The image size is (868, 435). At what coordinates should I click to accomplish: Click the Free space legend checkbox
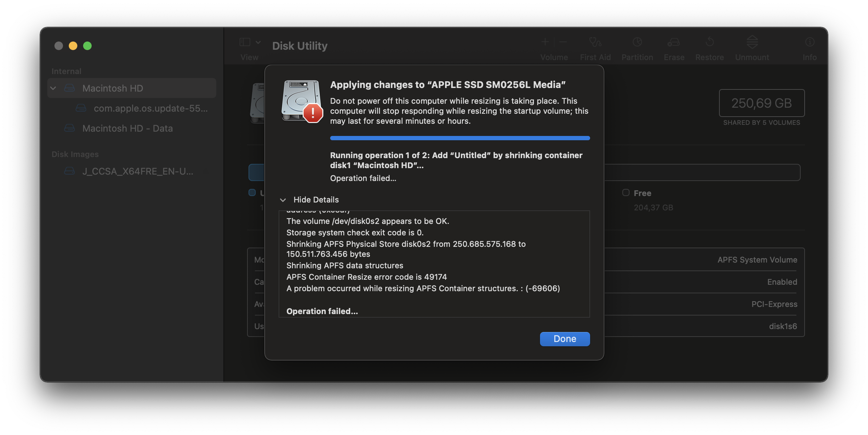coord(626,193)
